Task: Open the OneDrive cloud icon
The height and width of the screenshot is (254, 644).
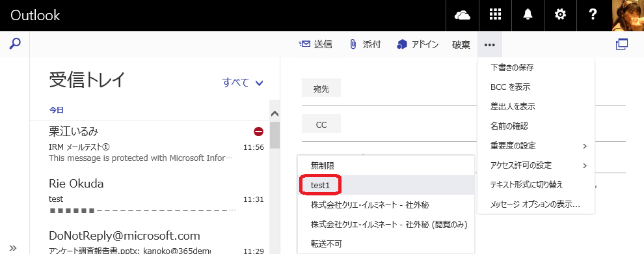Action: coord(463,16)
